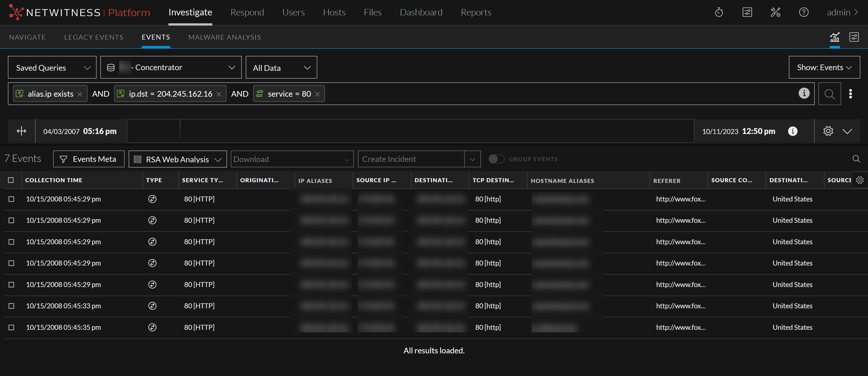Run query with magnifier search button
Viewport: 868px width, 376px height.
point(829,94)
